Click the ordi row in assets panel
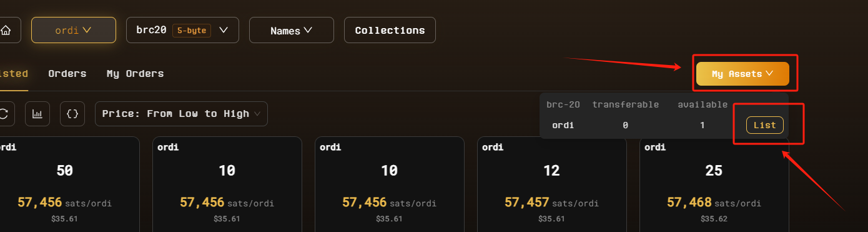 click(664, 125)
